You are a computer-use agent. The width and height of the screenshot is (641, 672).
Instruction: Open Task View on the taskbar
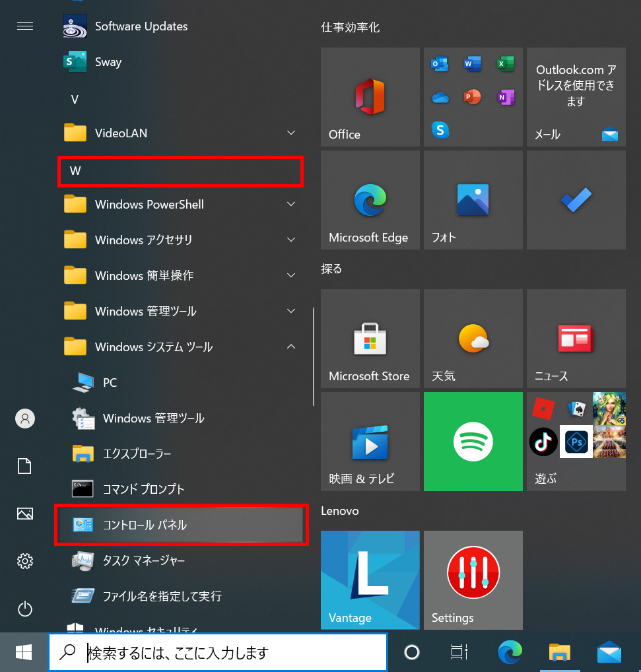(x=459, y=652)
